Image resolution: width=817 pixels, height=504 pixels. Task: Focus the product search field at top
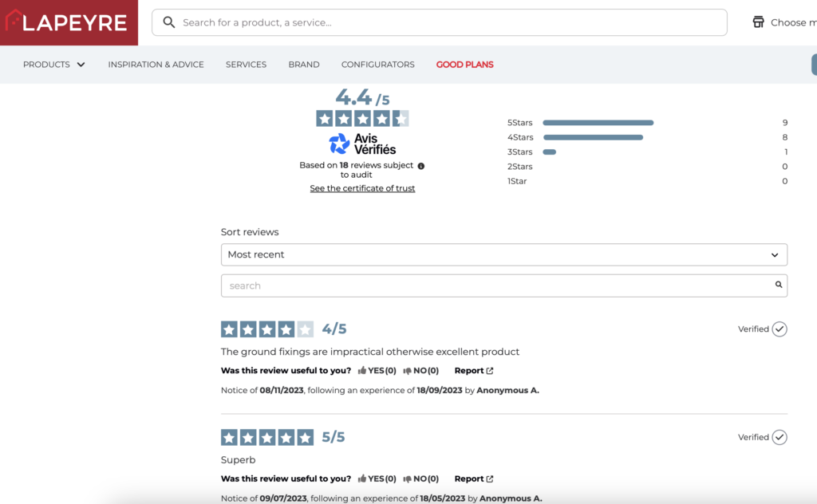[x=440, y=22]
